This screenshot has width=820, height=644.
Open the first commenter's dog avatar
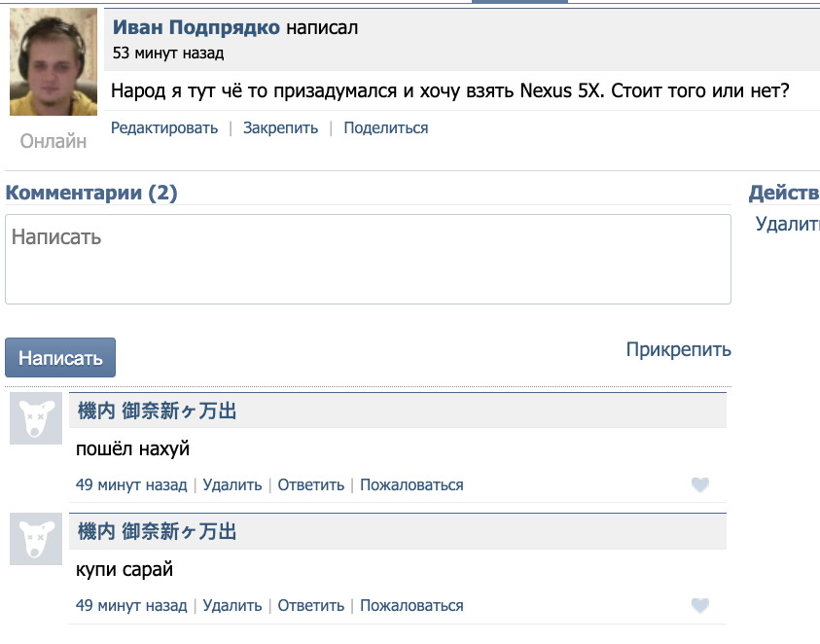[36, 419]
